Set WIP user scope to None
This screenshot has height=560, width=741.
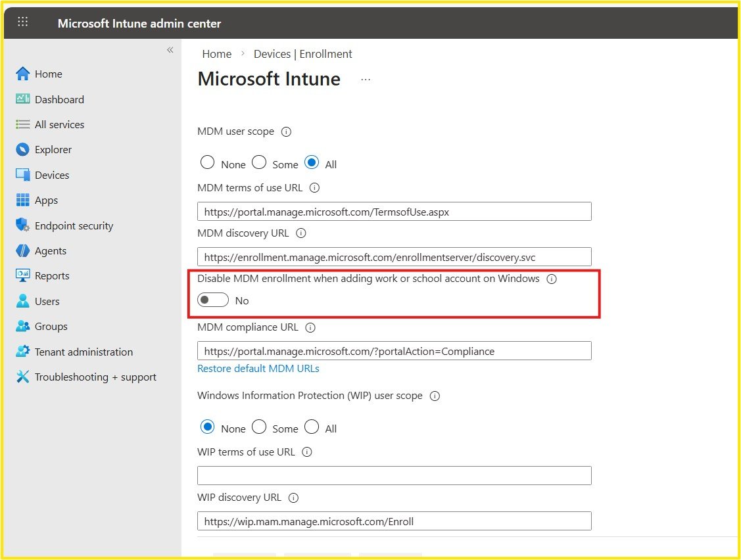(207, 427)
